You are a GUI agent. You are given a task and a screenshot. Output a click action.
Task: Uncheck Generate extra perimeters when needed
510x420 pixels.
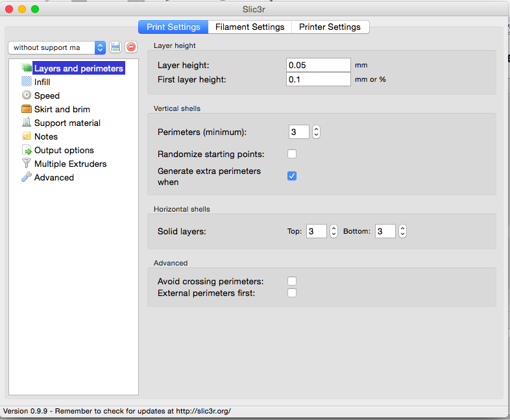(292, 176)
